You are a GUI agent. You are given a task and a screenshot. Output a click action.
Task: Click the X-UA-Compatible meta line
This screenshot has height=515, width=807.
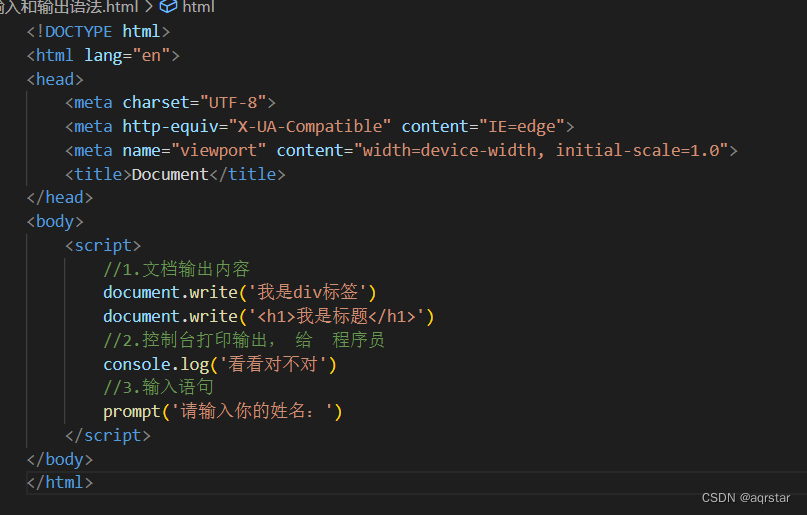[x=319, y=127]
